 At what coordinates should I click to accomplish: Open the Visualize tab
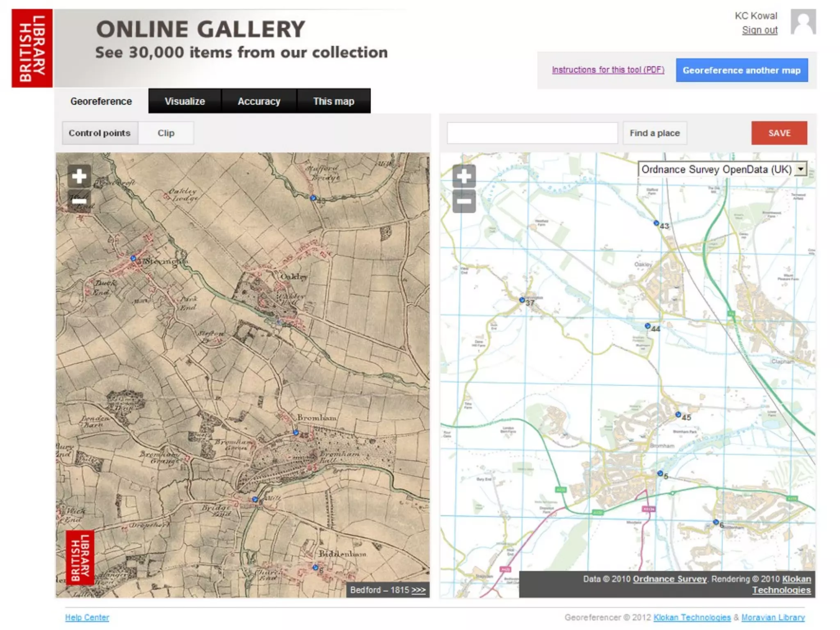coord(185,101)
